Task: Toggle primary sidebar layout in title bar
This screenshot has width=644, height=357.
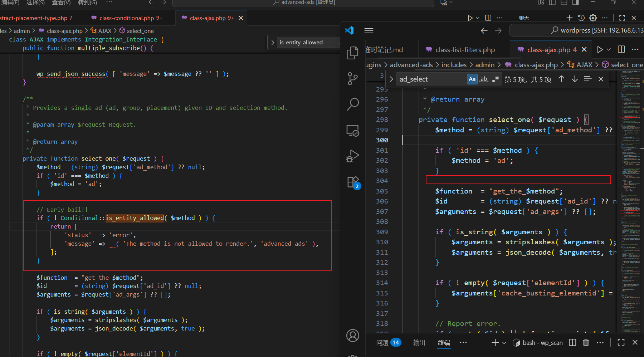Action: point(552,3)
